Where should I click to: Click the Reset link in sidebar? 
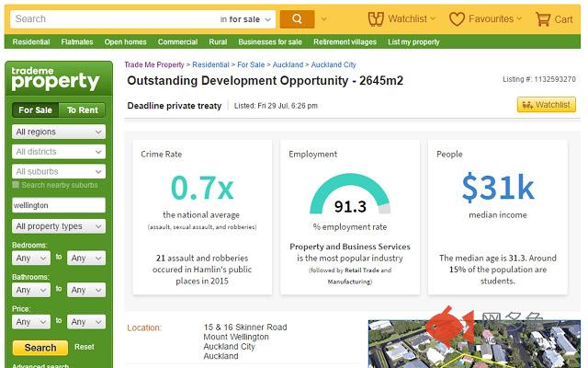pos(84,347)
